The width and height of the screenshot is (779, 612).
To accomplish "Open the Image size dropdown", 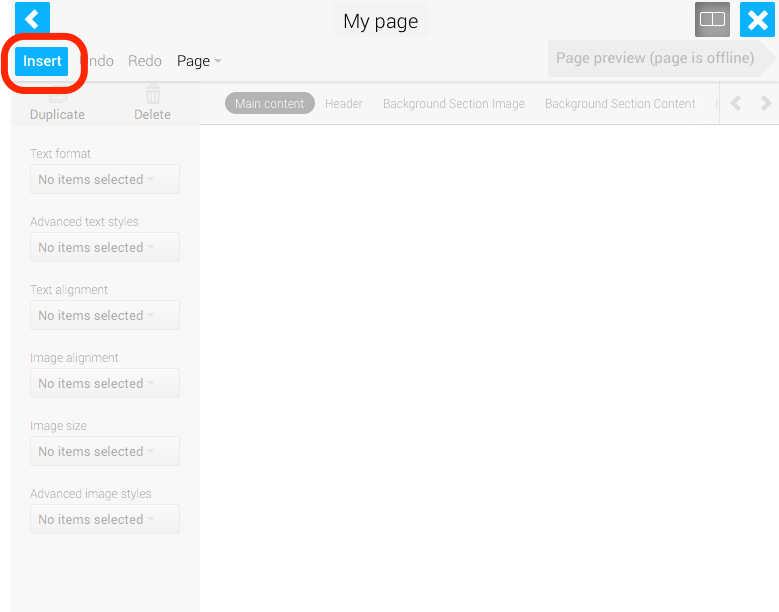I will [105, 452].
